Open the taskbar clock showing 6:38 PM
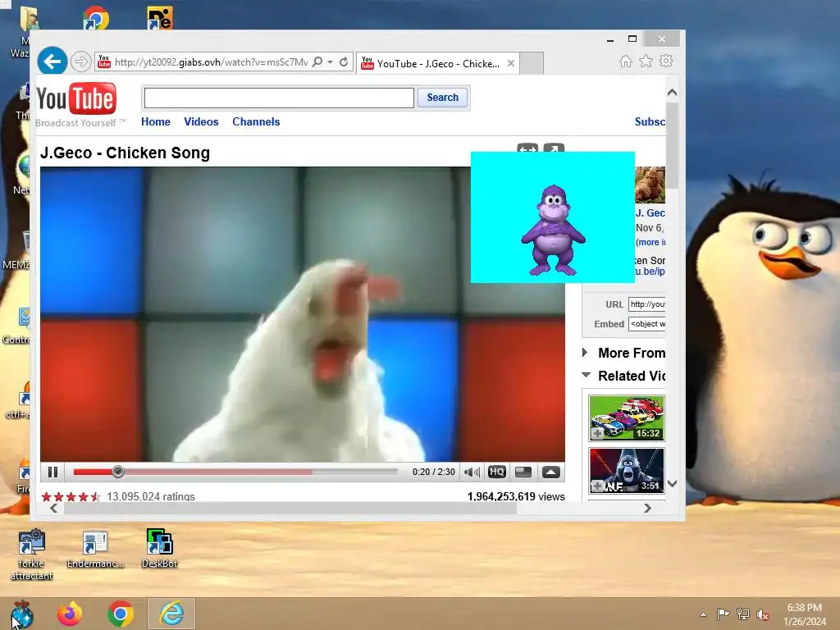The height and width of the screenshot is (630, 840). 805,614
